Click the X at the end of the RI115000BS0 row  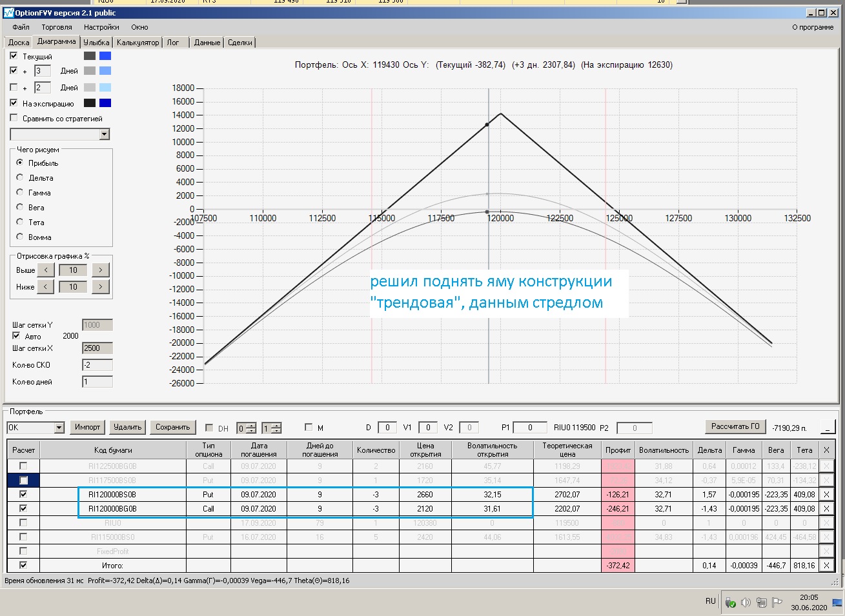click(826, 537)
